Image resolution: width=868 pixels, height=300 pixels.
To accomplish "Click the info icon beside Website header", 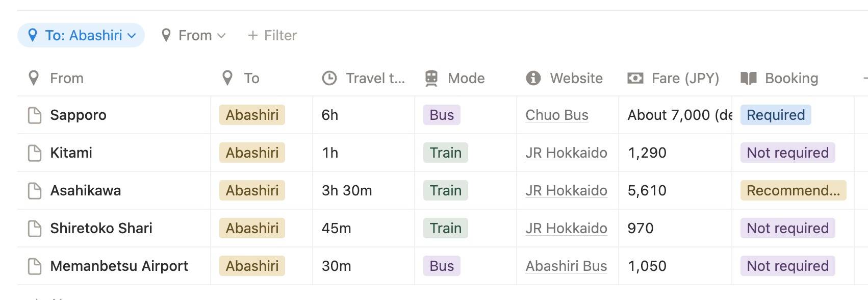I will 533,79.
